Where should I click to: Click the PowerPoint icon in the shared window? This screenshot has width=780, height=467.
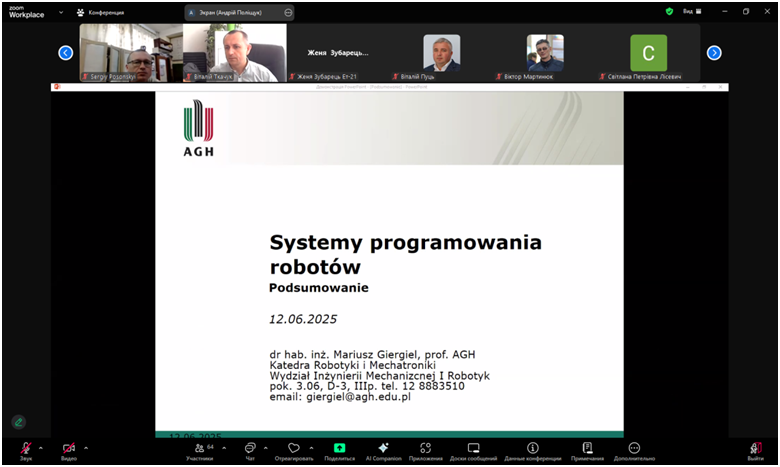(x=57, y=87)
